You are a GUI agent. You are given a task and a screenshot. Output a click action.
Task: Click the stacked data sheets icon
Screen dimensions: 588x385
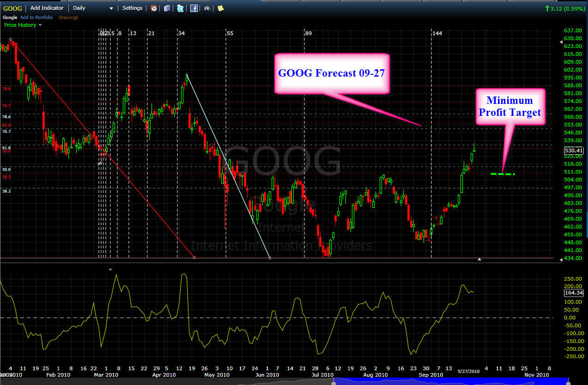[x=167, y=8]
